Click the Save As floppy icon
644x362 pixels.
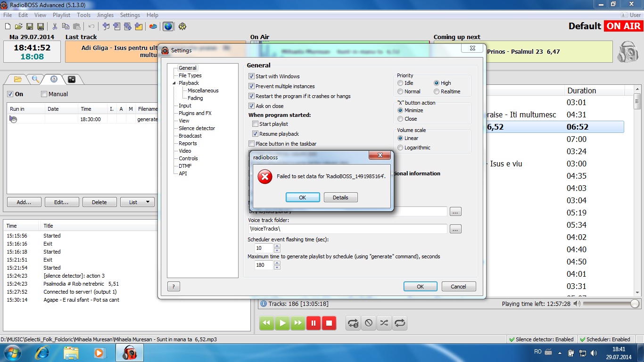click(41, 26)
